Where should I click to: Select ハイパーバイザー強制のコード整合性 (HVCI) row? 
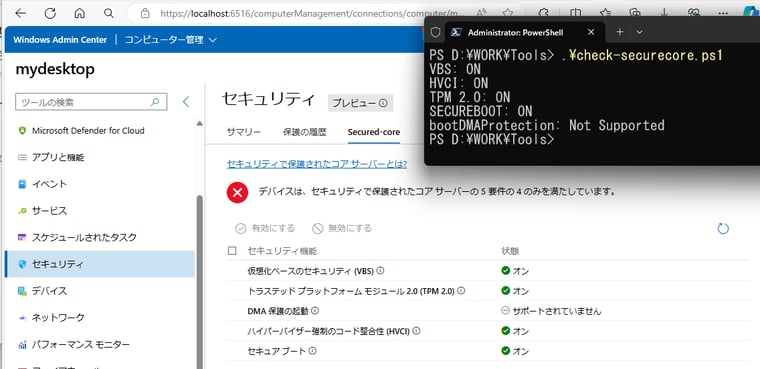(488, 331)
